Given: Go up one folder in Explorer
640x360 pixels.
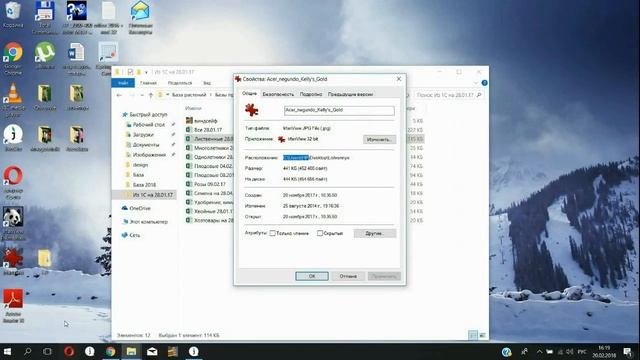Looking at the screenshot, I should pyautogui.click(x=151, y=95).
